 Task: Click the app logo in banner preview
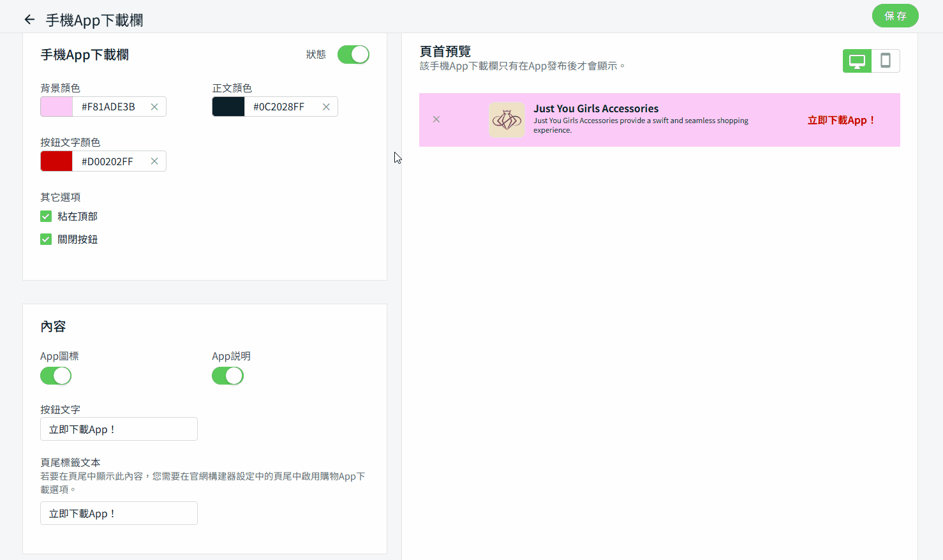507,120
